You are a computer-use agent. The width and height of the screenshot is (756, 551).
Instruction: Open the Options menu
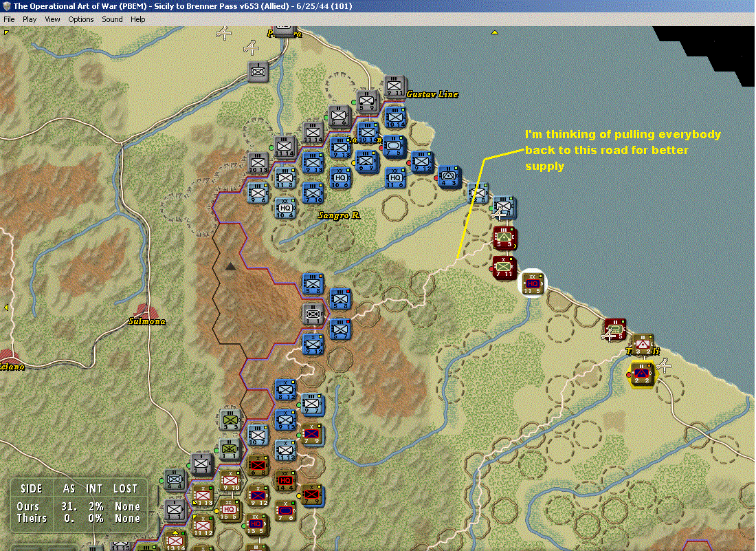80,19
